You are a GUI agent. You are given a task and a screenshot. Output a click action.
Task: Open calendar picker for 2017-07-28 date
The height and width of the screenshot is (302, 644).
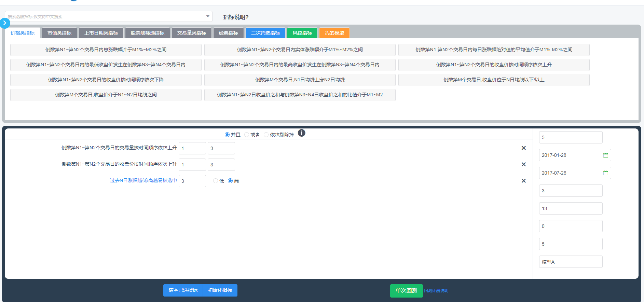(605, 173)
